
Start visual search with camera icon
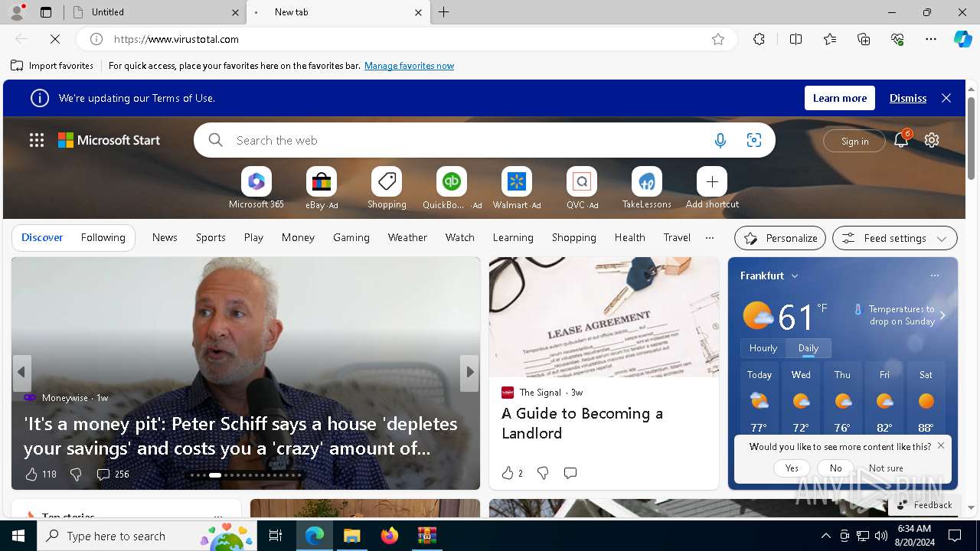(x=754, y=140)
